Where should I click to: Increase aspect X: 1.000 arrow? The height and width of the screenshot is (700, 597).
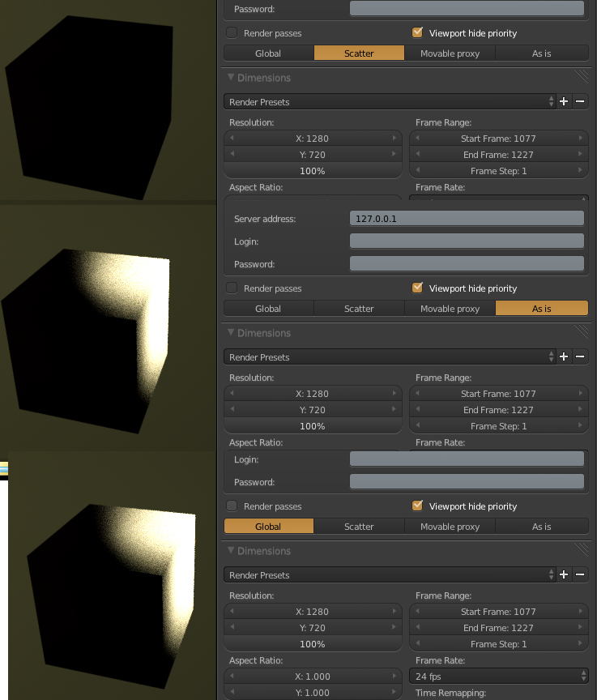(x=394, y=676)
